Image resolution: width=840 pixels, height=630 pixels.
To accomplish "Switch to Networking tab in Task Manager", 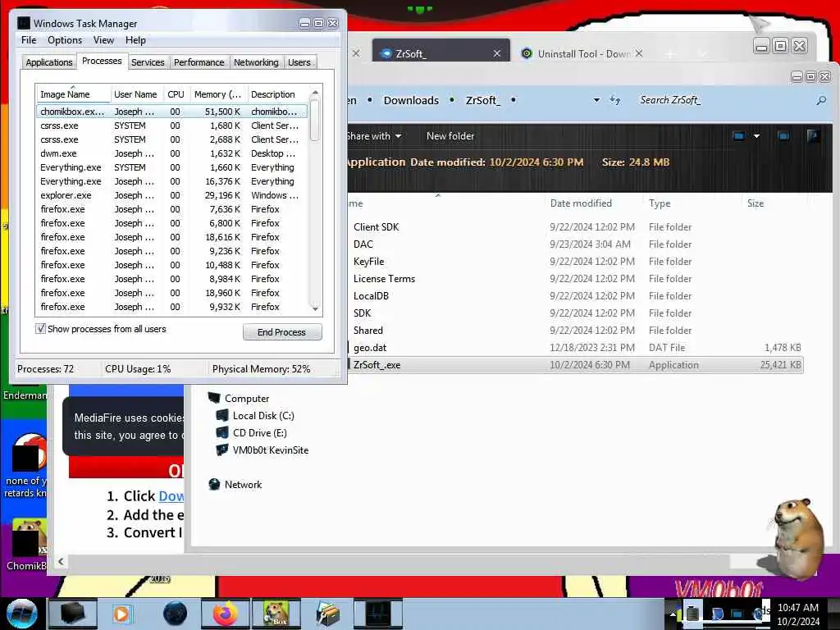I will pos(256,62).
